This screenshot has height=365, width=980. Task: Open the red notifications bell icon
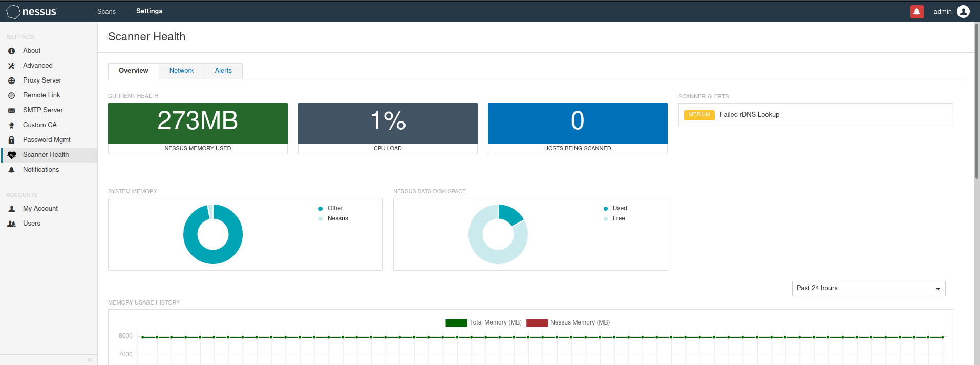point(917,11)
